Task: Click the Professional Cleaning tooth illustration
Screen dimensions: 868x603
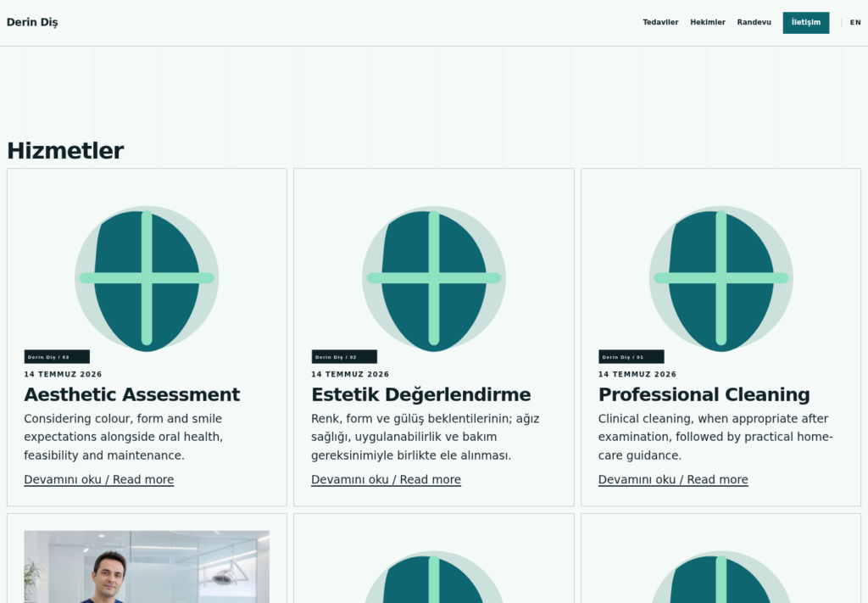Action: 721,278
